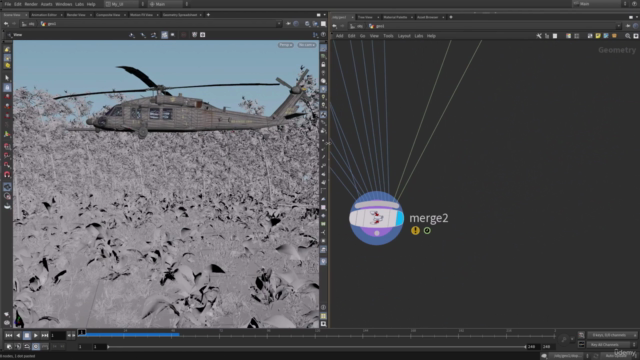Viewport: 640px width, 360px height.
Task: Switch to the Material Palette tab
Action: [x=395, y=17]
